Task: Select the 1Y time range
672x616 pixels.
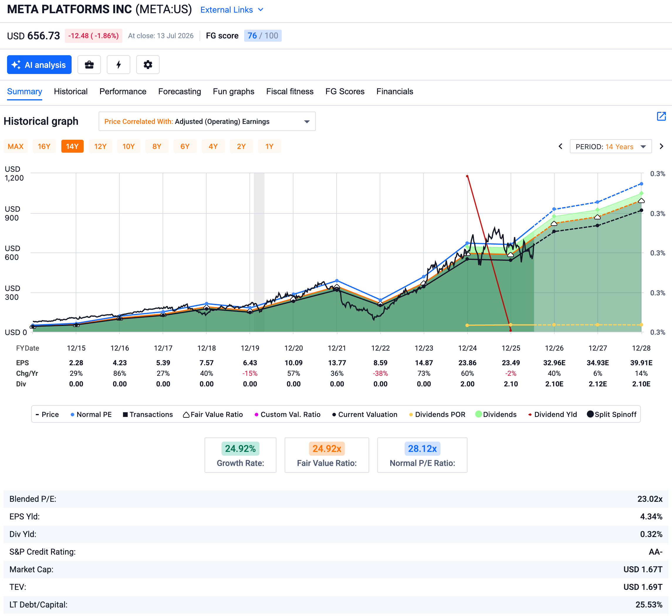Action: pos(269,147)
